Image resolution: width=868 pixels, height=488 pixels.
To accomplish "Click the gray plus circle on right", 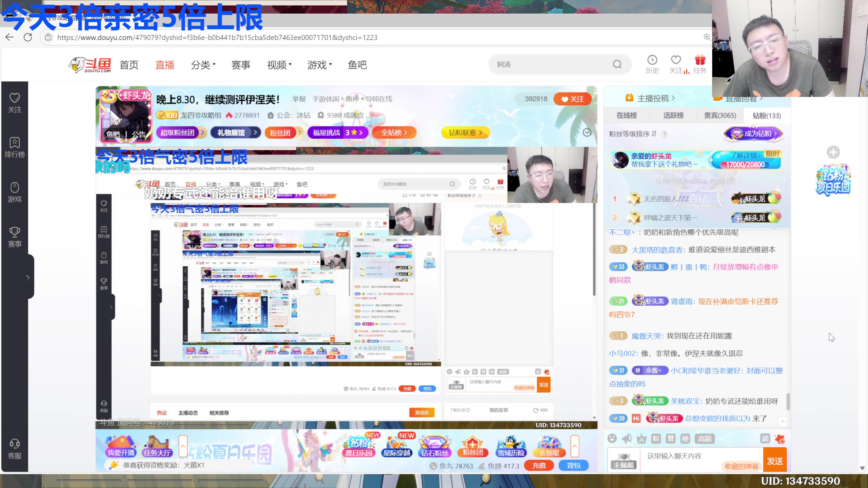I will pyautogui.click(x=833, y=152).
